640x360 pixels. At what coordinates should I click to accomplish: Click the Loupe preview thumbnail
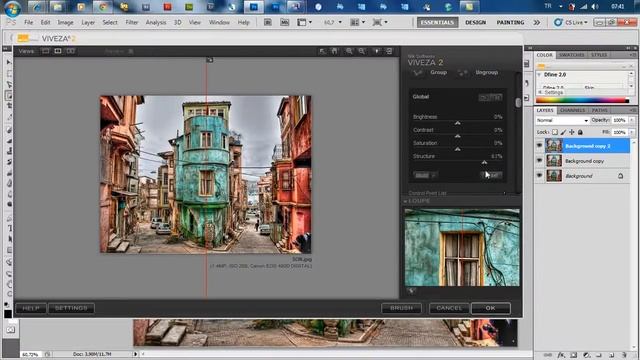(x=462, y=247)
